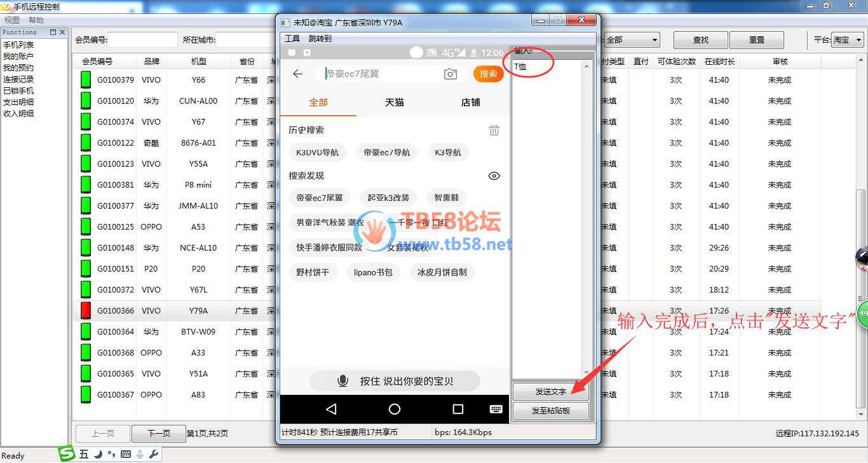Select 支出明细 in Functions panel
This screenshot has width=868, height=463.
(18, 102)
